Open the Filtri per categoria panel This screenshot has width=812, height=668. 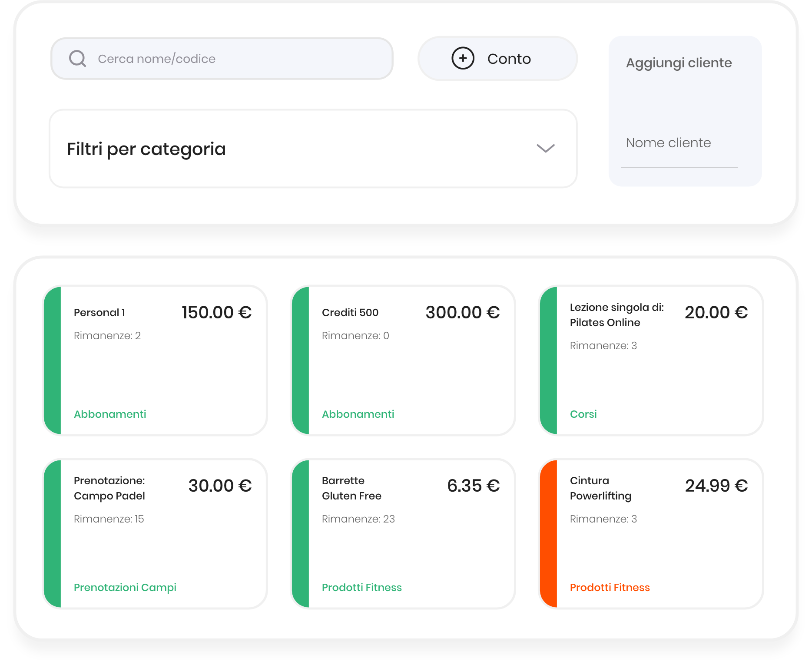(x=313, y=149)
